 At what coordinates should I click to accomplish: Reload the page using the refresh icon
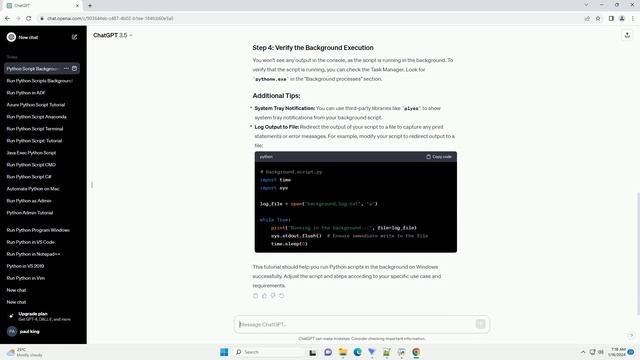click(x=29, y=18)
